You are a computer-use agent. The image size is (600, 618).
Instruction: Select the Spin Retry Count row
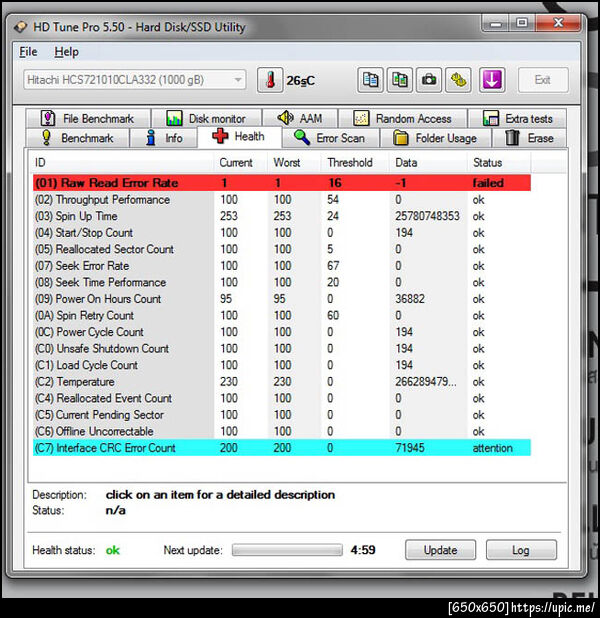click(281, 315)
